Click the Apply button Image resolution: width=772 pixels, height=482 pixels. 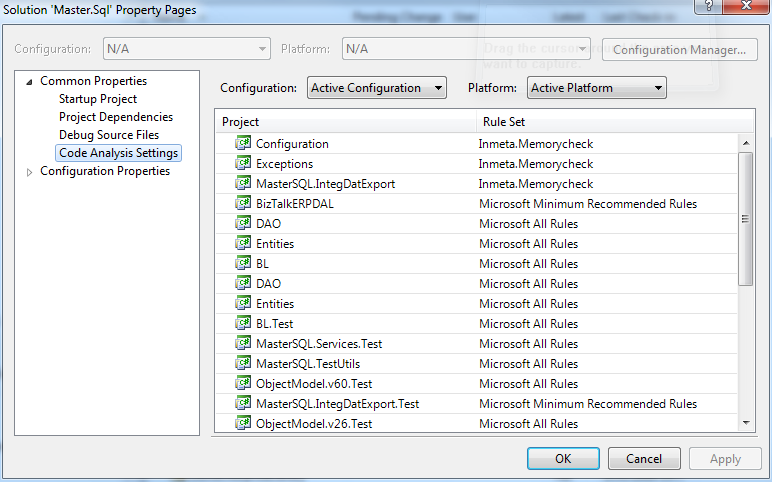point(725,458)
